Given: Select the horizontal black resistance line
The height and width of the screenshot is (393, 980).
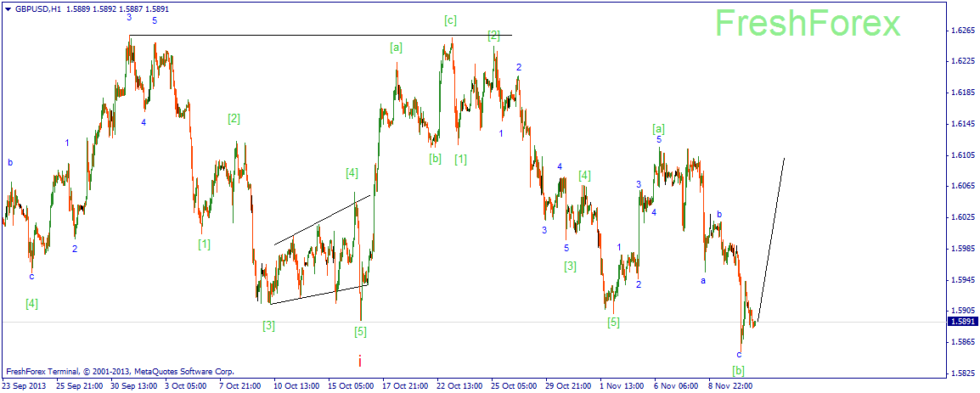Looking at the screenshot, I should tap(321, 35).
